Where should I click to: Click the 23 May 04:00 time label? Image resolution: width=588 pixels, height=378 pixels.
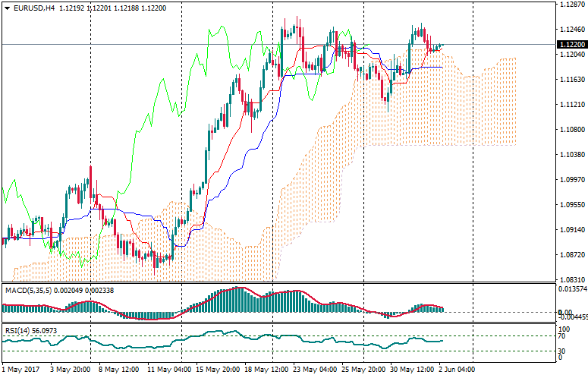pos(315,370)
